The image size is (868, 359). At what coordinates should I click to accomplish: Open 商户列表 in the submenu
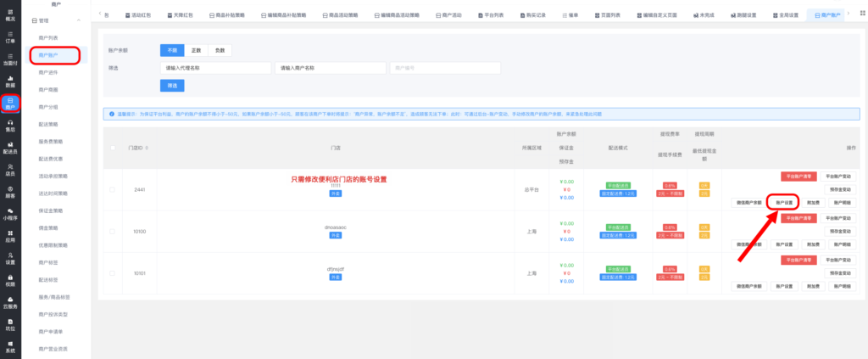[x=48, y=39]
